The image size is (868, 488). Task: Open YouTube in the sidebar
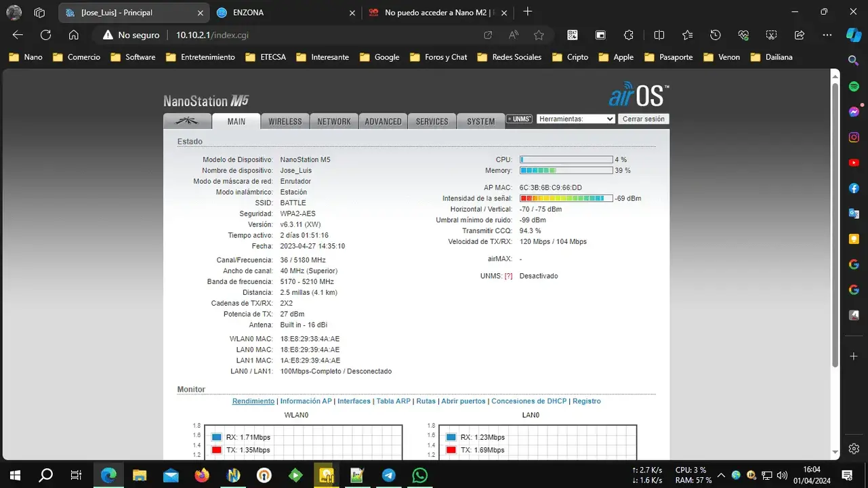854,163
